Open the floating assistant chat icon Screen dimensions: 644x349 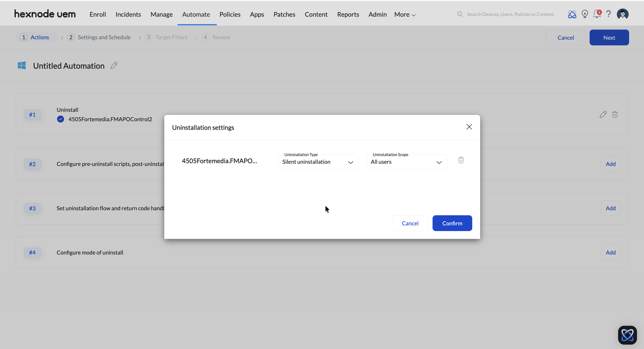(x=627, y=335)
